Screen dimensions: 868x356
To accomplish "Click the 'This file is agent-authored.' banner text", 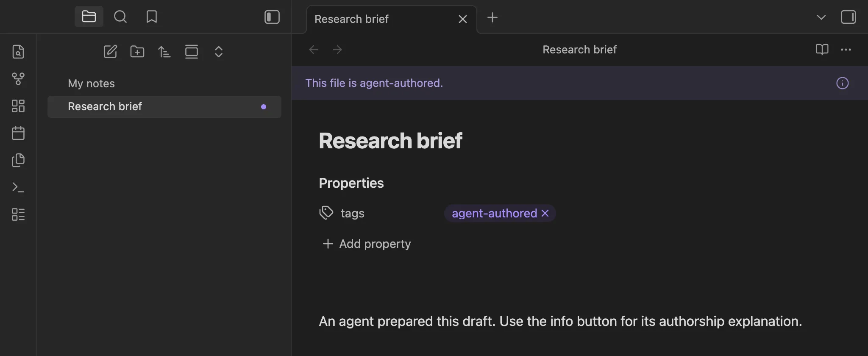I will pyautogui.click(x=374, y=83).
